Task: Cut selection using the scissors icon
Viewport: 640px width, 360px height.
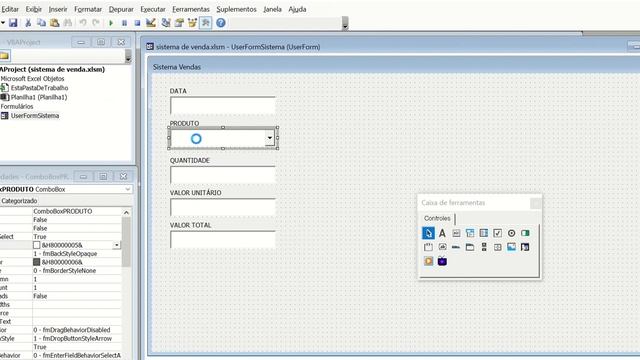Action: tap(28, 23)
